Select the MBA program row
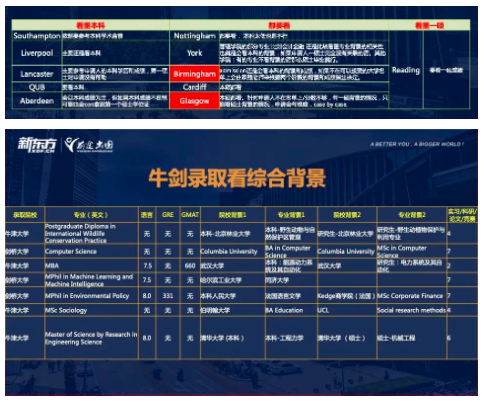 pos(241,266)
